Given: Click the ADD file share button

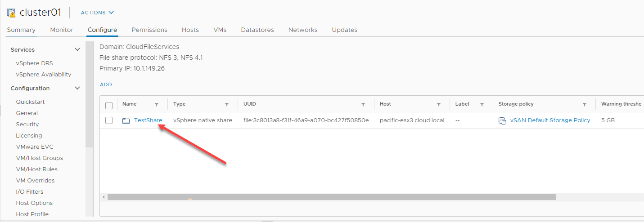Looking at the screenshot, I should coord(106,84).
